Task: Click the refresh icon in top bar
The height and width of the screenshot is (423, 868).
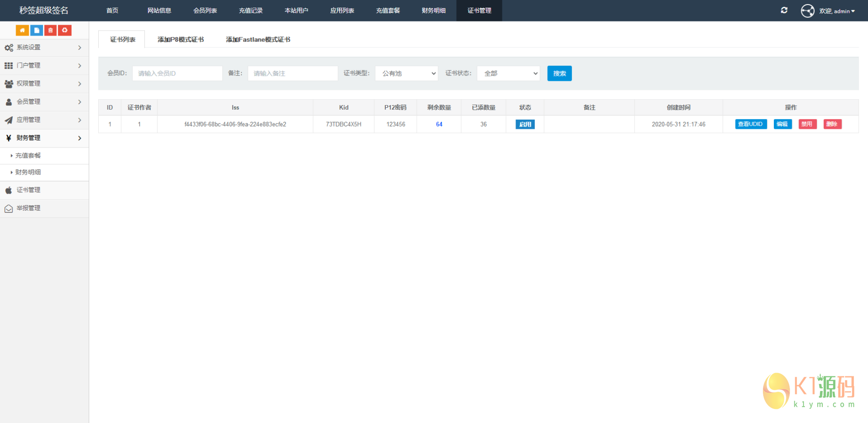Action: click(784, 10)
